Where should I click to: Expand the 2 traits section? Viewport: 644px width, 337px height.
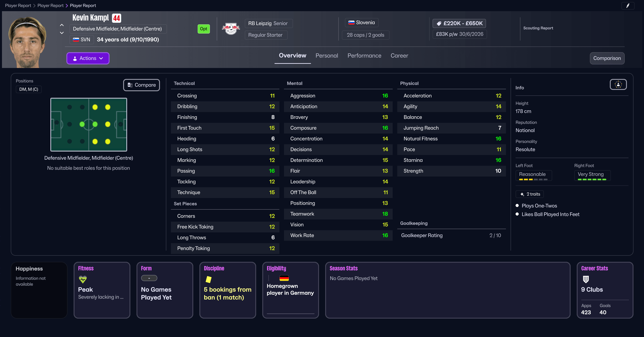point(529,194)
